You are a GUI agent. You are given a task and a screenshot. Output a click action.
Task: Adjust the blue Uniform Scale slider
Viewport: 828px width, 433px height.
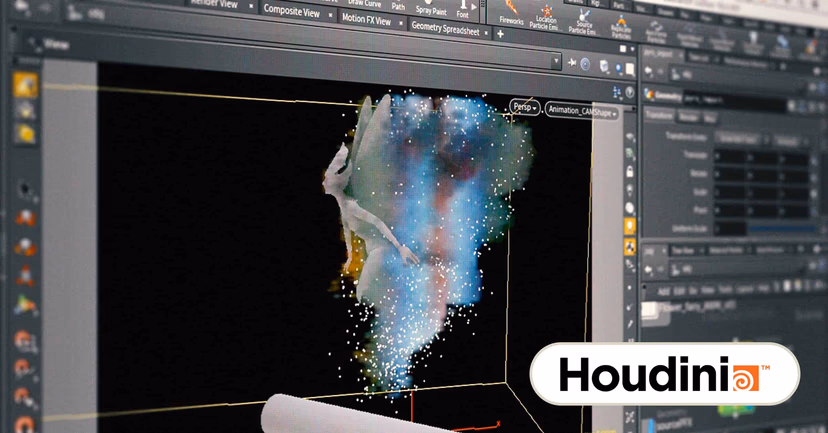783,229
